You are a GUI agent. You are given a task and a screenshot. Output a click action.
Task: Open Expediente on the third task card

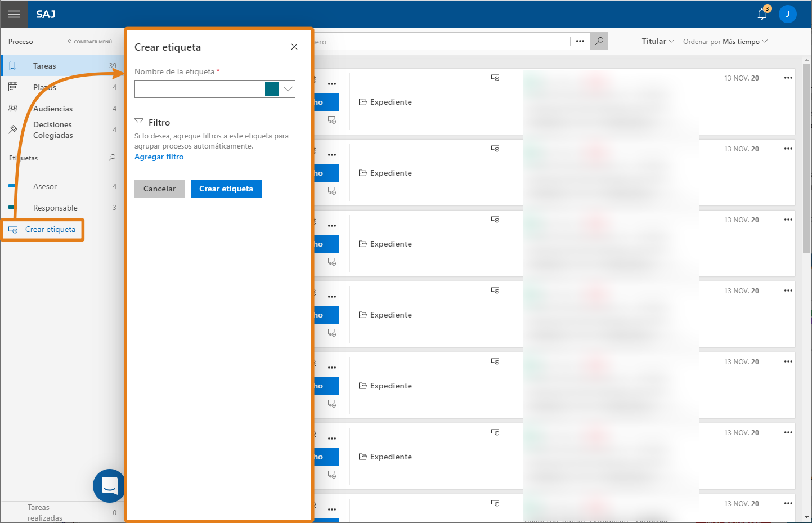click(385, 244)
